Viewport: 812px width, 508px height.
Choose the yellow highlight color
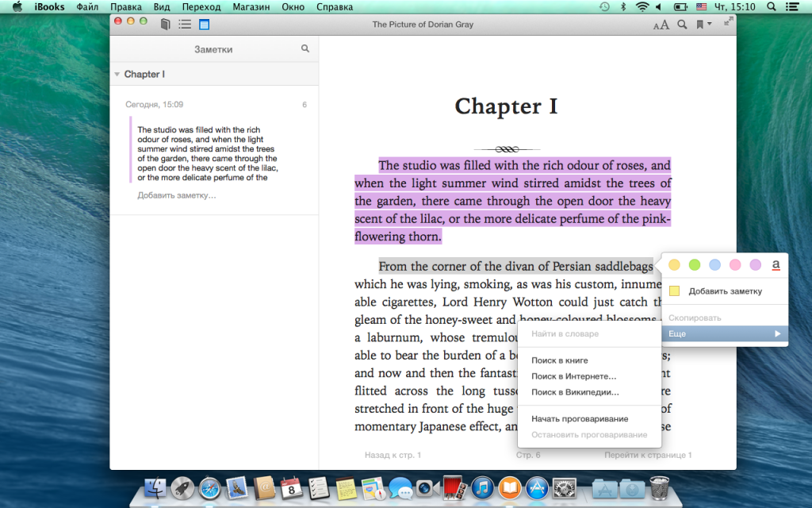pos(674,265)
